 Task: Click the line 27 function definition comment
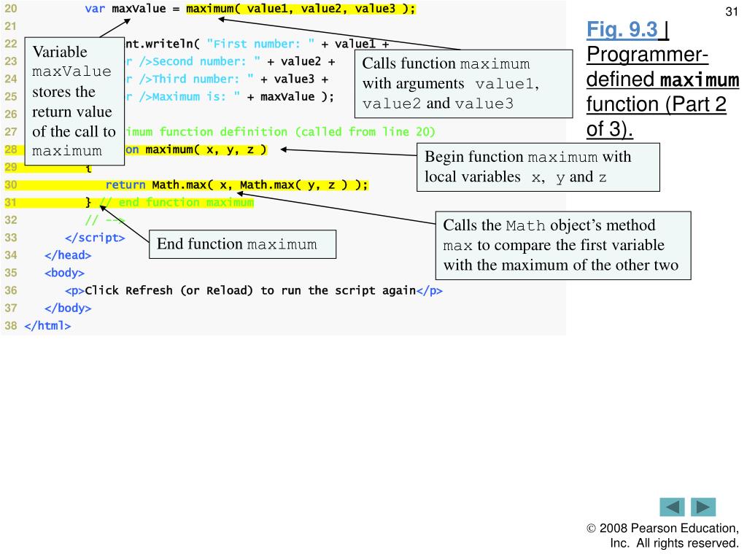coord(280,132)
